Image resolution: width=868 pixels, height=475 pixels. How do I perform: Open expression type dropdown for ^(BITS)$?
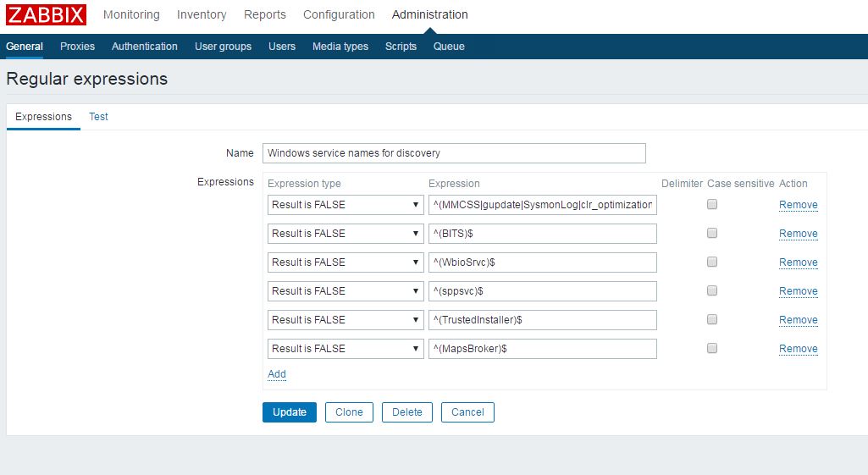346,234
